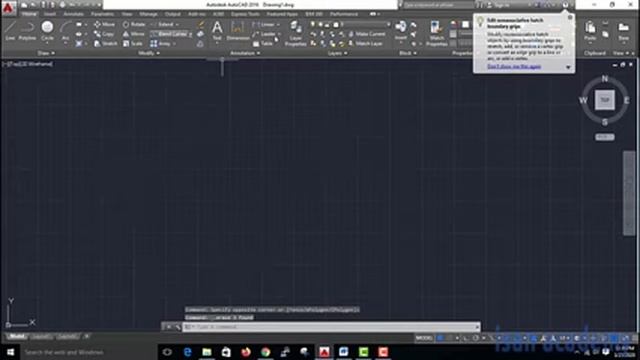Open the AutoCAD application menu logo

coord(8,7)
